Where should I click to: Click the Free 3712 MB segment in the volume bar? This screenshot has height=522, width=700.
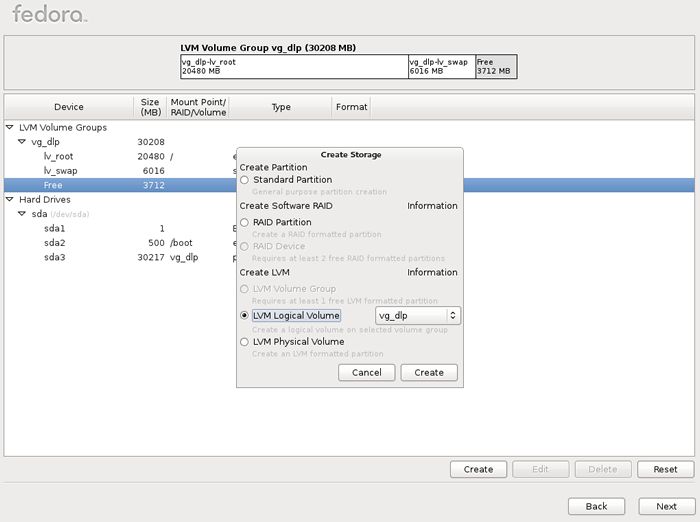pyautogui.click(x=496, y=67)
